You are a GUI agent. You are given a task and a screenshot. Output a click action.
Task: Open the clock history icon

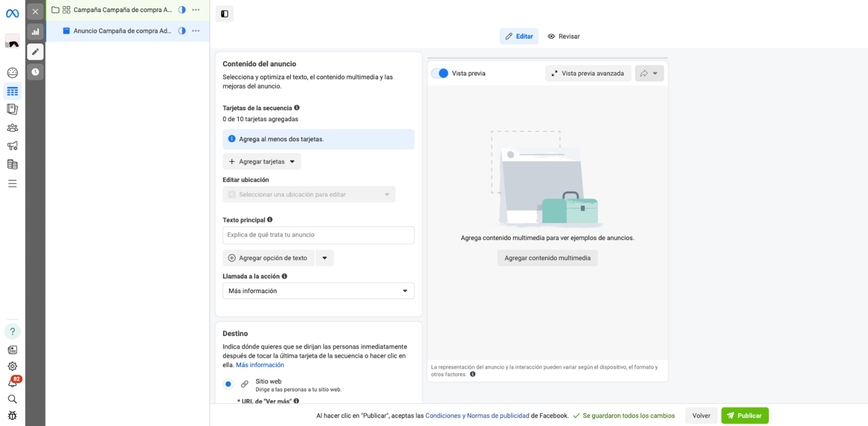[35, 72]
